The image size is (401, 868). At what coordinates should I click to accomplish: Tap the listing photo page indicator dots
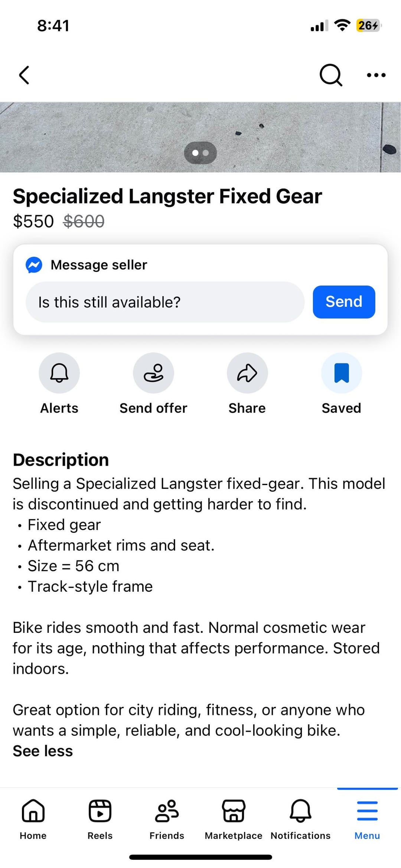[x=200, y=153]
